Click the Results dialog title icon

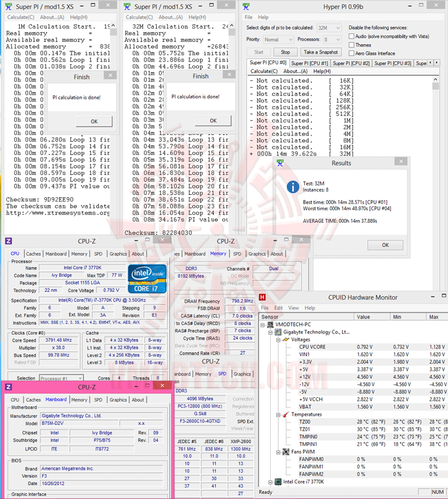(281, 163)
